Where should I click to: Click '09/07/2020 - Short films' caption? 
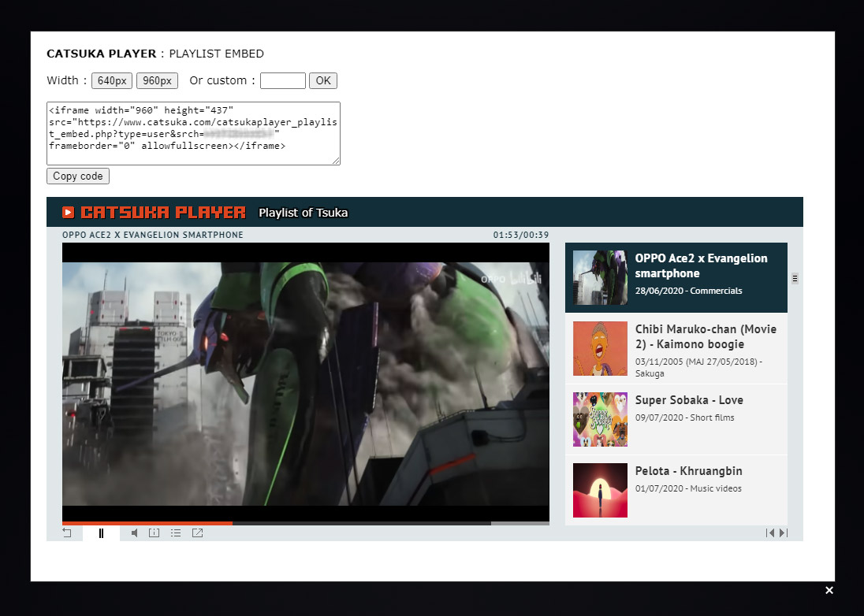pos(684,417)
